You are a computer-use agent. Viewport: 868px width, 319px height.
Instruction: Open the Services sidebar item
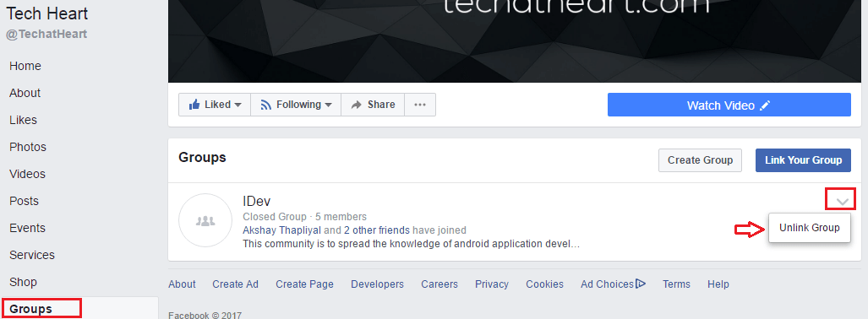(x=32, y=256)
